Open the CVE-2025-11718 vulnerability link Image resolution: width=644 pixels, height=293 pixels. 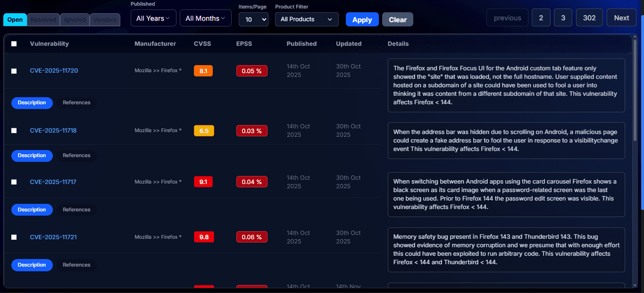coord(53,130)
